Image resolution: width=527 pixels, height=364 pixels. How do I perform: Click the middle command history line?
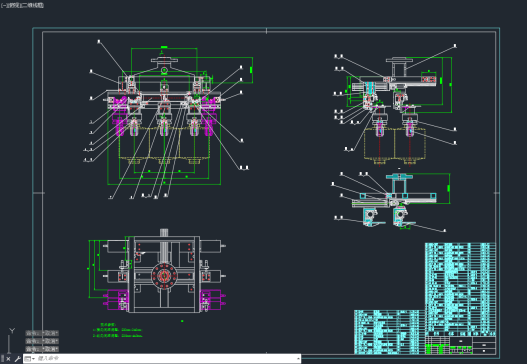[x=42, y=341]
